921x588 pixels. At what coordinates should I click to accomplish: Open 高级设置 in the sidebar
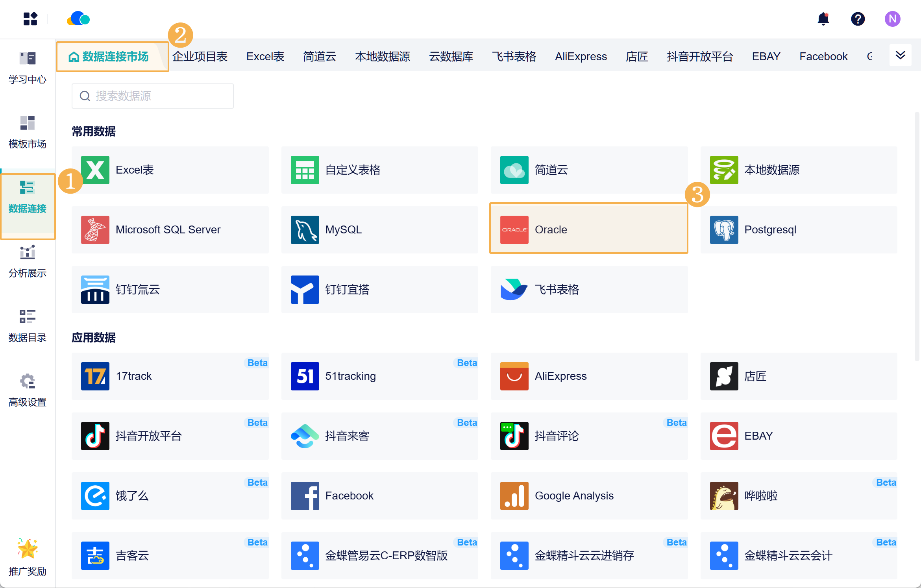point(28,391)
